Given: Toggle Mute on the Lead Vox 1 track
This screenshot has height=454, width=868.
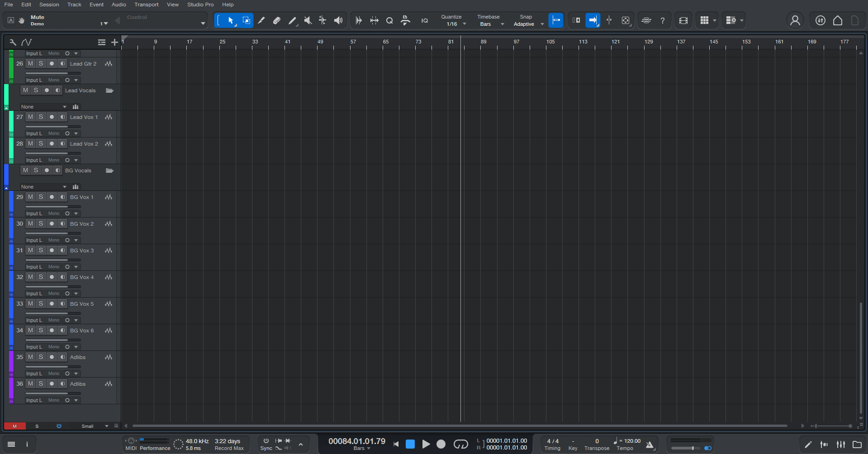Looking at the screenshot, I should [30, 117].
